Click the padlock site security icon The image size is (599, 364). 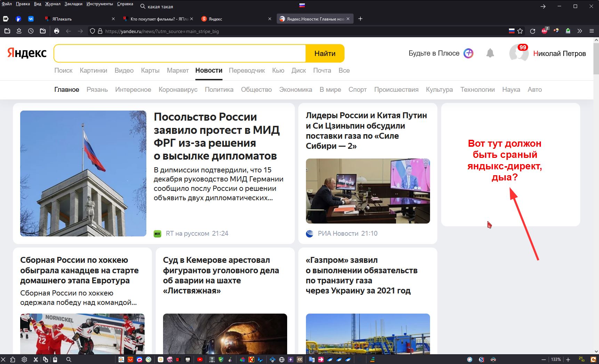[x=100, y=31]
